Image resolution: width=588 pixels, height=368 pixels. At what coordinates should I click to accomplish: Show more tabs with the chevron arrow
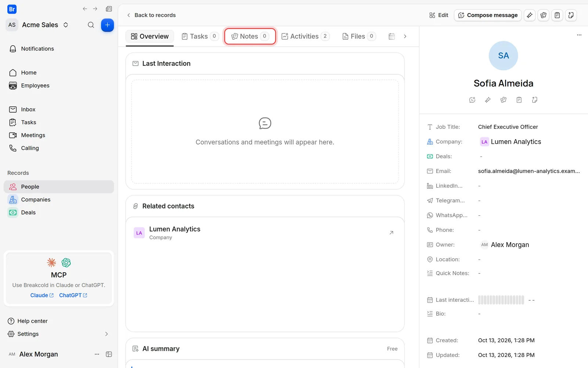click(405, 36)
